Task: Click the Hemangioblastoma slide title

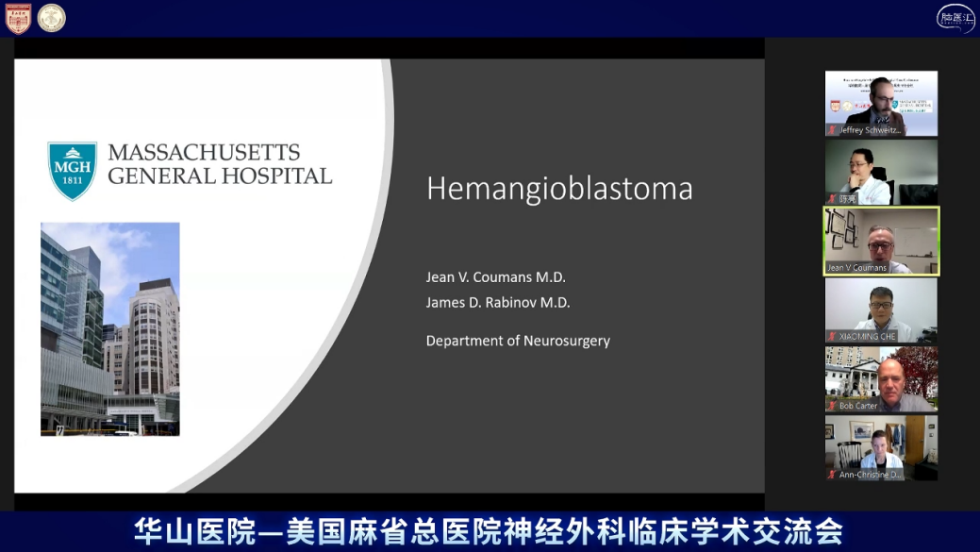Action: coord(559,189)
